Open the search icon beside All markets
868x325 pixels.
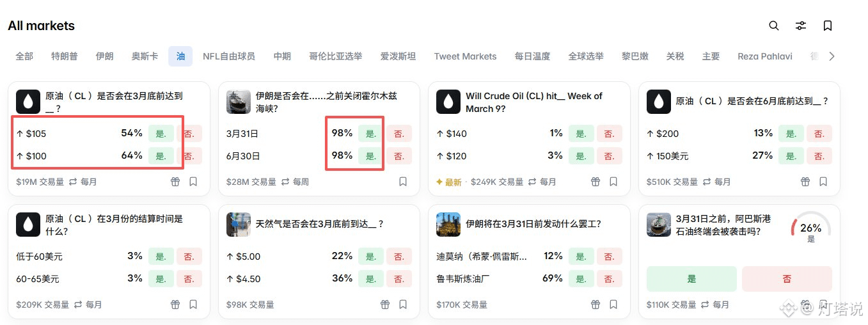coord(773,26)
